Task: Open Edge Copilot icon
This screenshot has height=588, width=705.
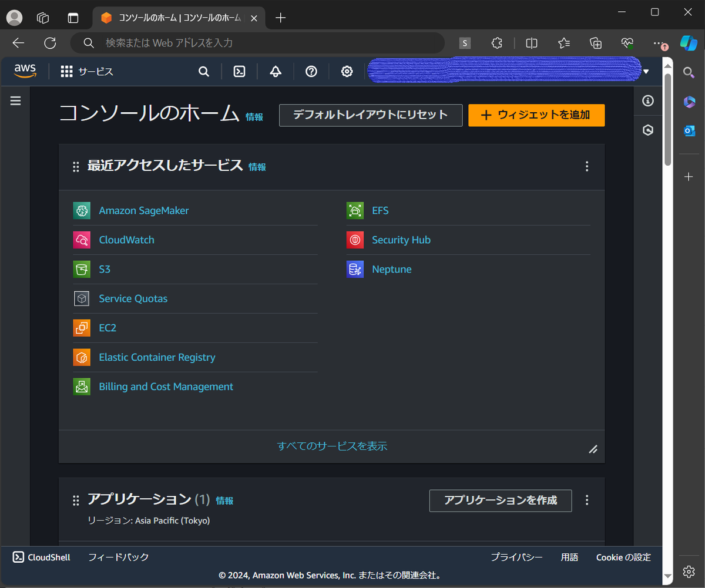Action: (689, 43)
